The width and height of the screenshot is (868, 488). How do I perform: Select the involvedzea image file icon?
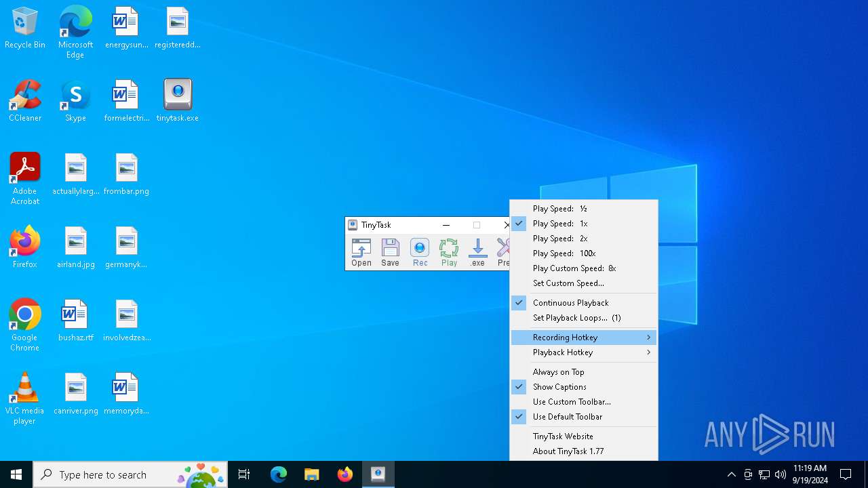[x=126, y=321]
